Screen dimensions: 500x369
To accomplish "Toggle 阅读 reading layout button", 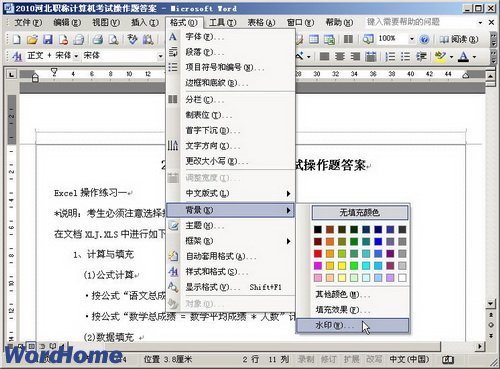I will pyautogui.click(x=458, y=40).
